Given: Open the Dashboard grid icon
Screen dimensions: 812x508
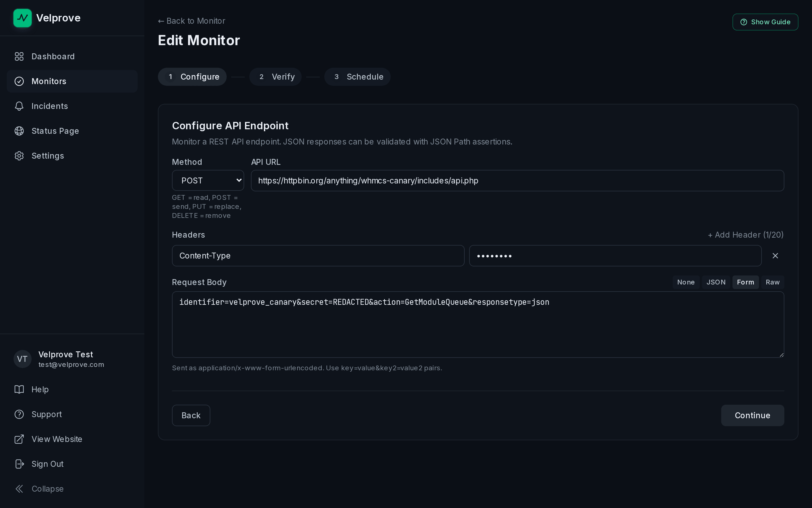Looking at the screenshot, I should click(19, 56).
